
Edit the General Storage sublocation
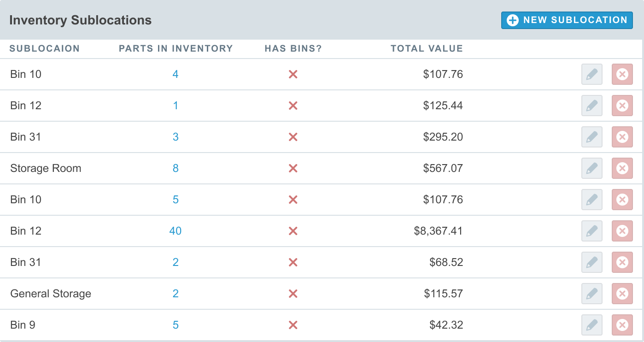591,294
